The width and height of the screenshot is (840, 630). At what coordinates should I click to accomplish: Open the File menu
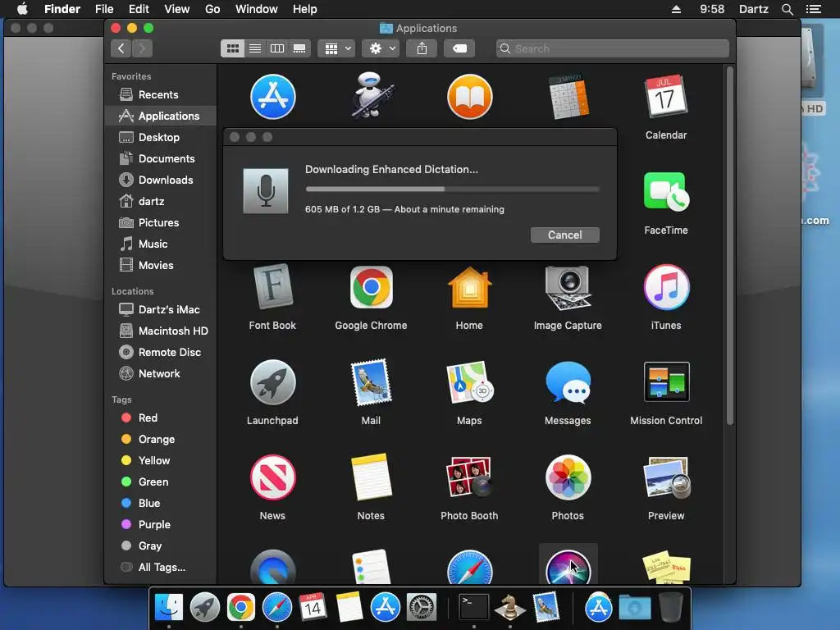(x=104, y=9)
